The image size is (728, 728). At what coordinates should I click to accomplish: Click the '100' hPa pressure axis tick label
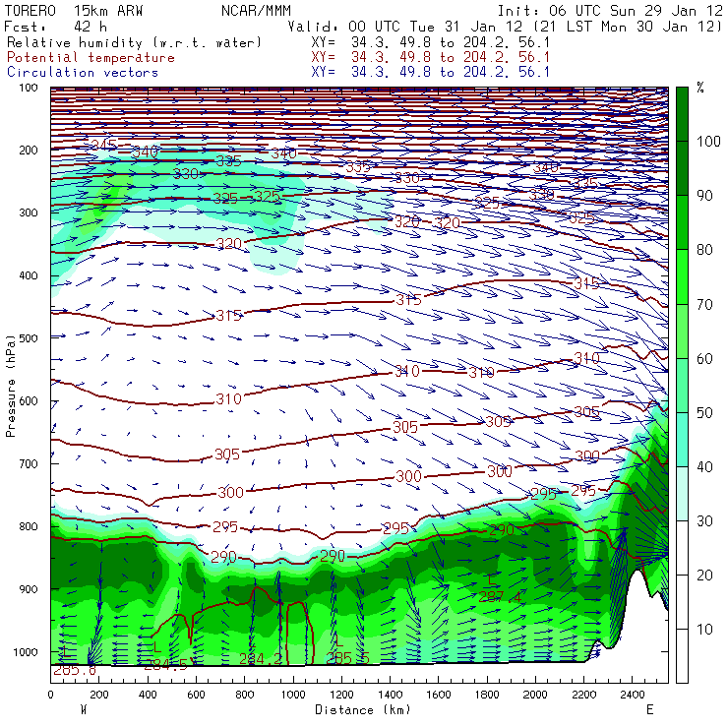point(29,88)
